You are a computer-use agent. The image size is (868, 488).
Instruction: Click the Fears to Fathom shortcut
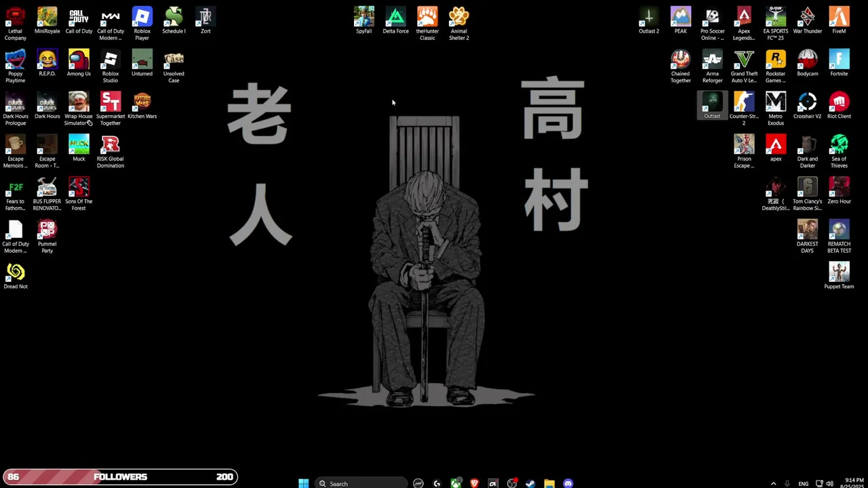click(16, 195)
